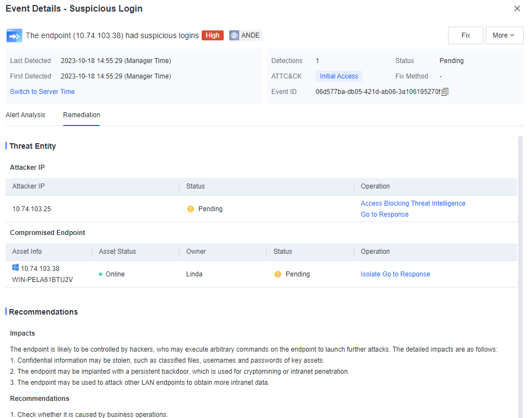Click the ANDE engine icon

click(234, 35)
